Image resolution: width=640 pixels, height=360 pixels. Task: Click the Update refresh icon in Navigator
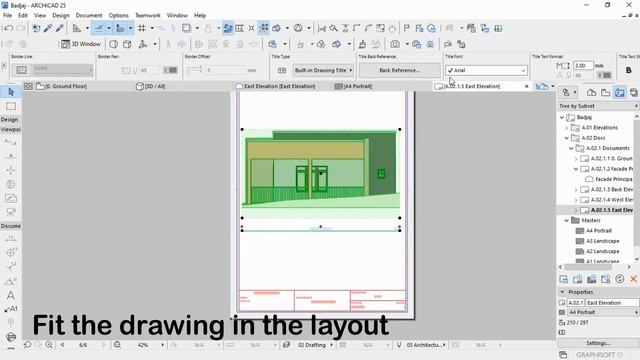pyautogui.click(x=620, y=279)
